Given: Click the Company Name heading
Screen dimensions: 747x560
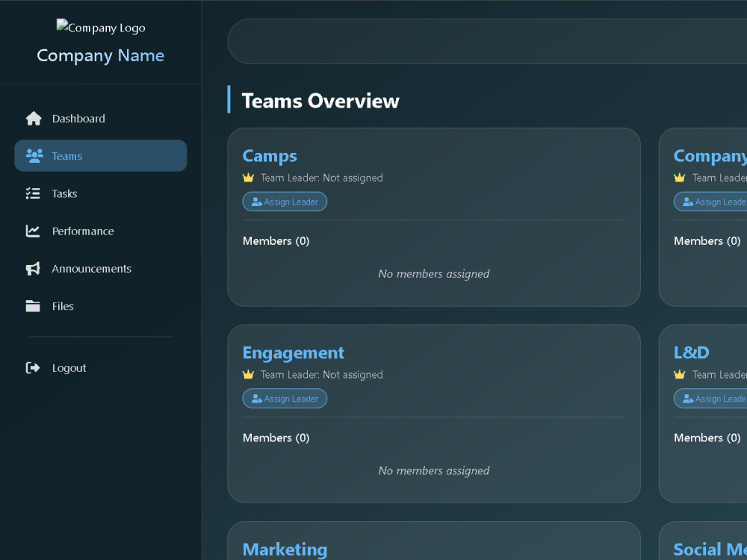Looking at the screenshot, I should pyautogui.click(x=101, y=56).
